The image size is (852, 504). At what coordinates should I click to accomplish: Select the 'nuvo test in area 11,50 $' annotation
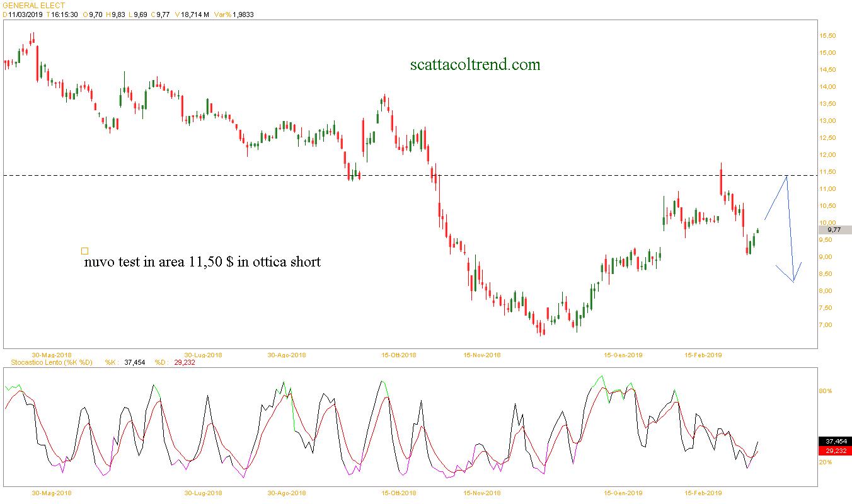pos(202,262)
